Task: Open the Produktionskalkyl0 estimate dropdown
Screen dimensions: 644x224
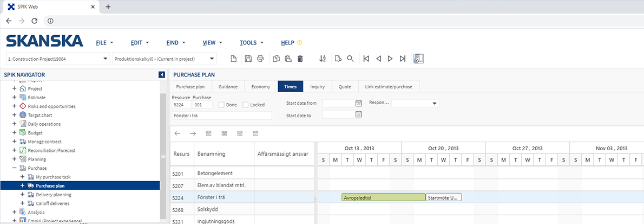Action: click(x=212, y=59)
